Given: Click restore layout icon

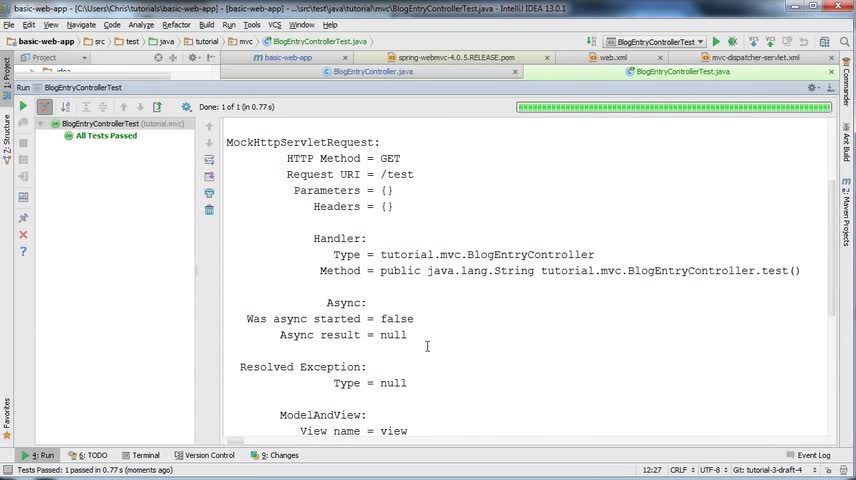Looking at the screenshot, I should (23, 197).
